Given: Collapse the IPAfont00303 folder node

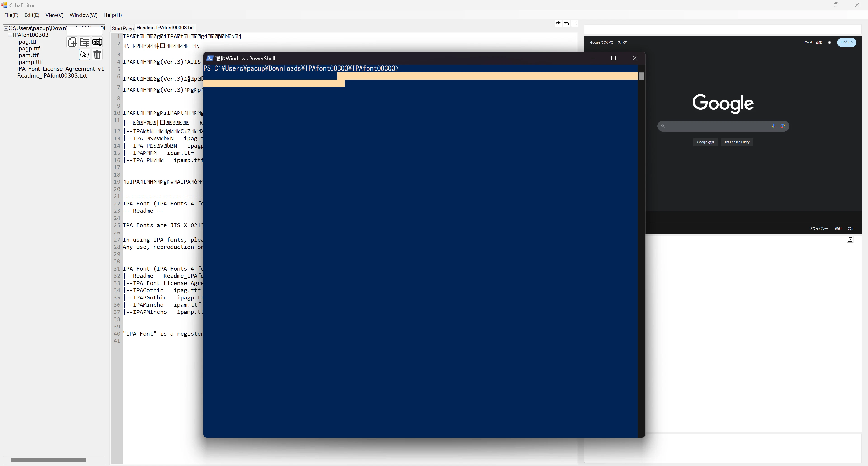Looking at the screenshot, I should [10, 35].
